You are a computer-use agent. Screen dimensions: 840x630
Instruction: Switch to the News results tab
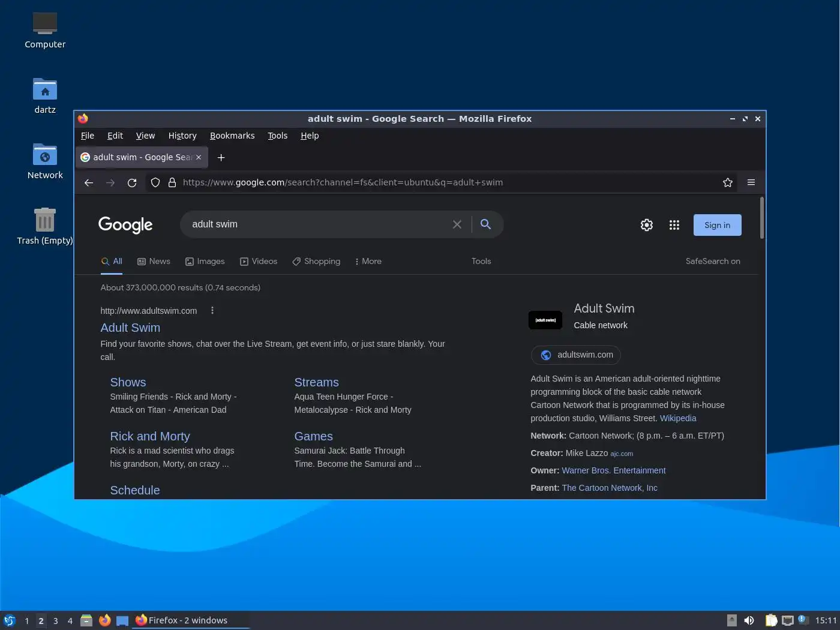click(154, 262)
